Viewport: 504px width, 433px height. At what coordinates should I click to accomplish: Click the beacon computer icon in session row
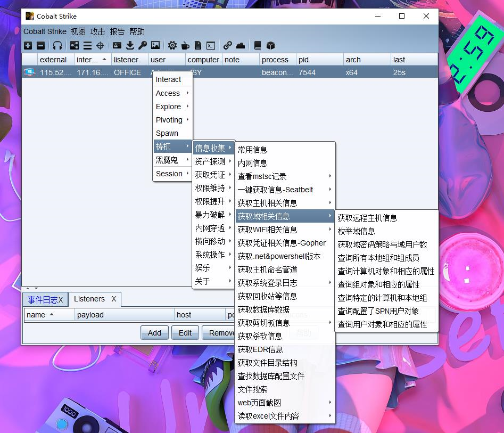(x=30, y=72)
